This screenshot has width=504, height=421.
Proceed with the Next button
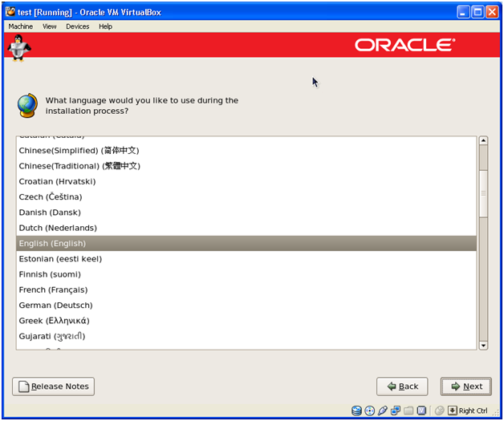click(x=466, y=387)
